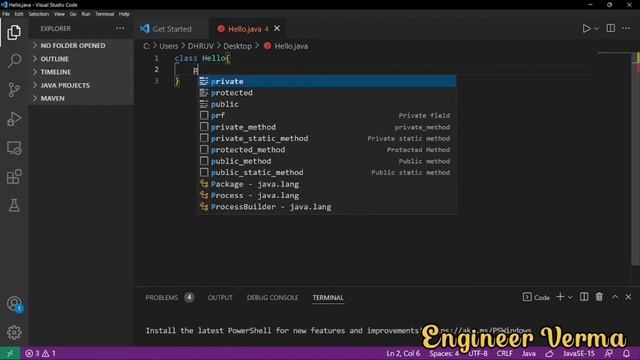Viewport: 640px width, 360px height.
Task: Close the Hello.java tab
Action: tap(277, 28)
